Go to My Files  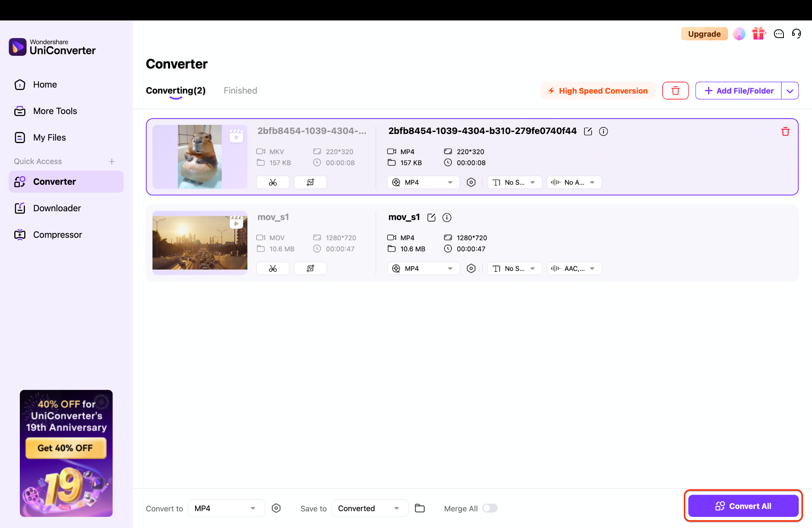tap(50, 138)
